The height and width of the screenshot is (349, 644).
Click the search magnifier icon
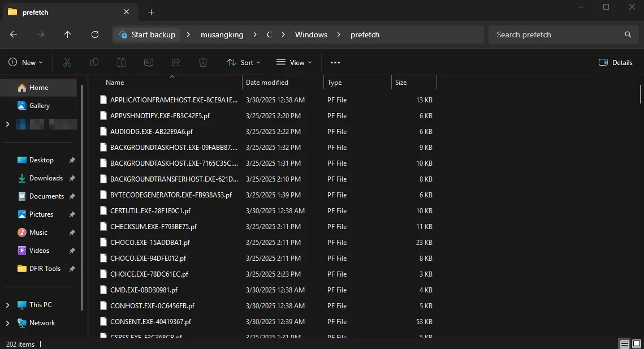click(x=628, y=35)
